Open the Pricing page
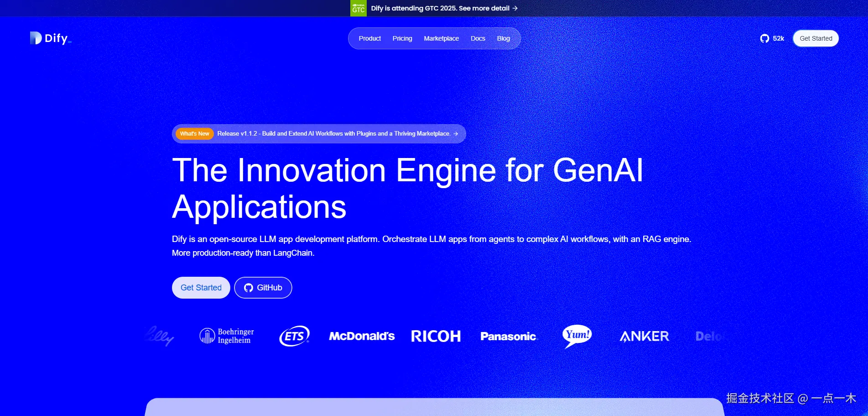The image size is (868, 416). [402, 38]
